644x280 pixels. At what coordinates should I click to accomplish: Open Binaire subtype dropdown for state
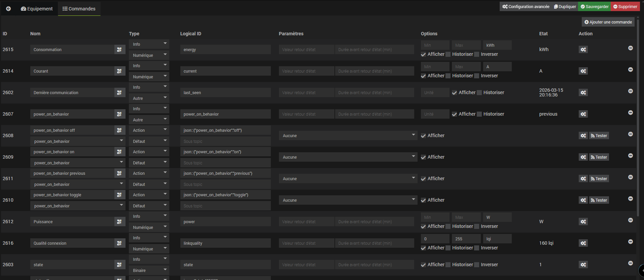click(x=149, y=270)
